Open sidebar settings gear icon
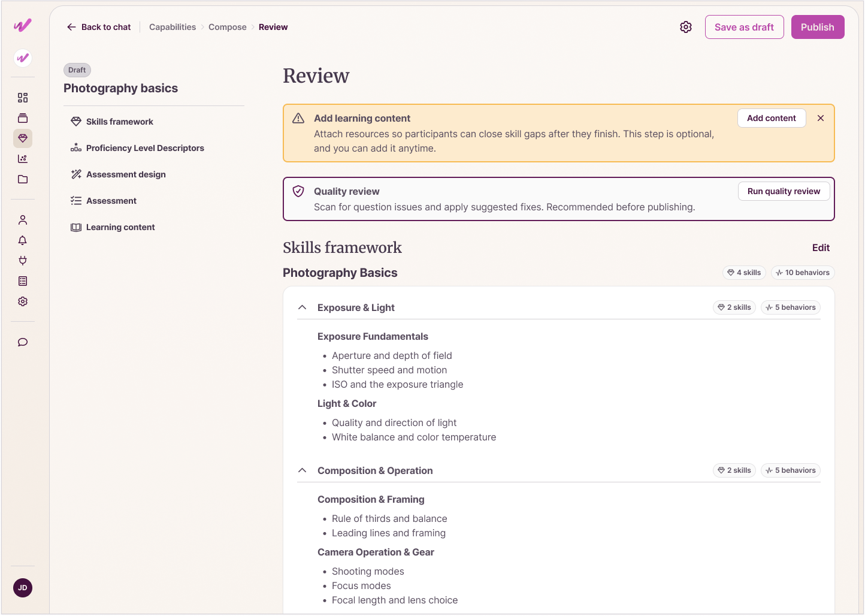The image size is (865, 616). click(23, 301)
